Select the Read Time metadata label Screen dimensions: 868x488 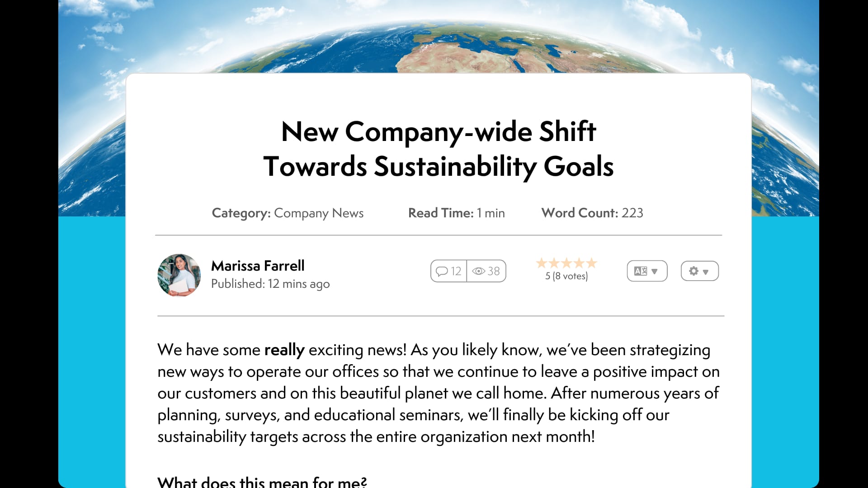[440, 213]
